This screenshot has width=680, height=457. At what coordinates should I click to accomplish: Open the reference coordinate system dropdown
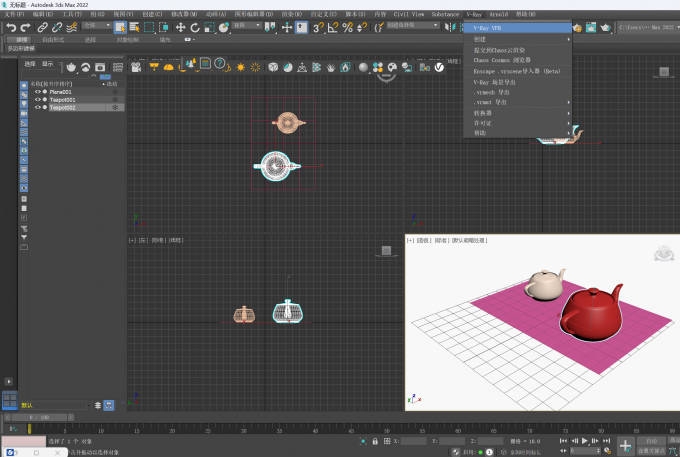[247, 25]
